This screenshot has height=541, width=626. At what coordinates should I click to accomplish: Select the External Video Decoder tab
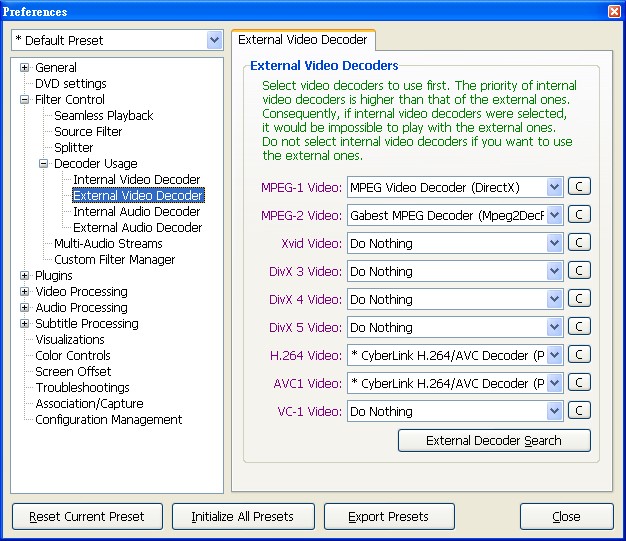click(303, 40)
